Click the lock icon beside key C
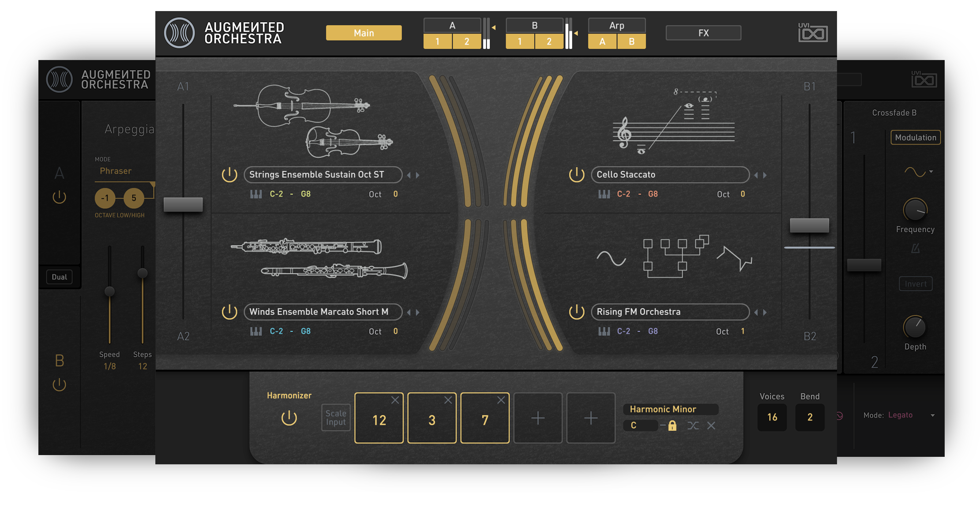980x512 pixels. (x=672, y=425)
